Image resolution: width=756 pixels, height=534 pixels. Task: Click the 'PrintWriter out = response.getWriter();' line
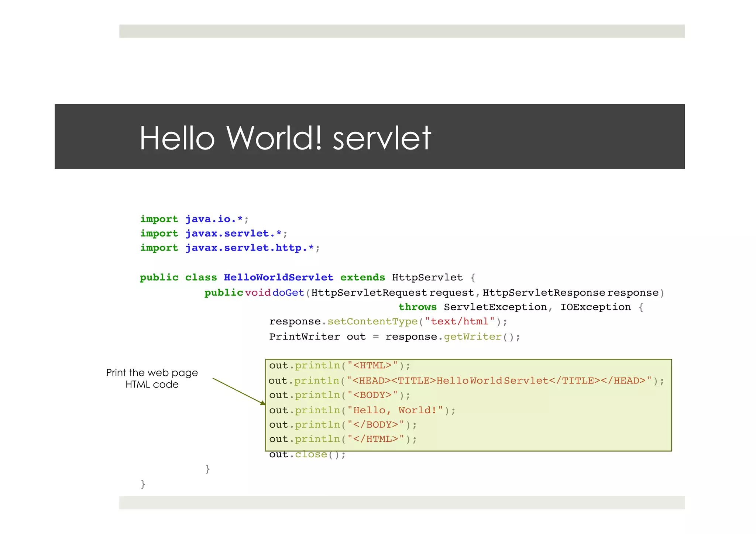[395, 337]
